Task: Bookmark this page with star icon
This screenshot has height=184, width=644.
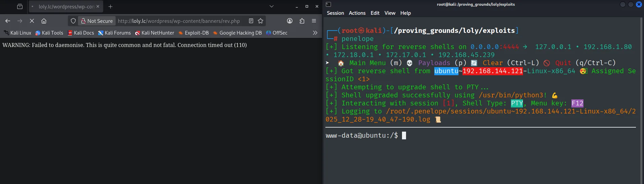Action: click(260, 21)
